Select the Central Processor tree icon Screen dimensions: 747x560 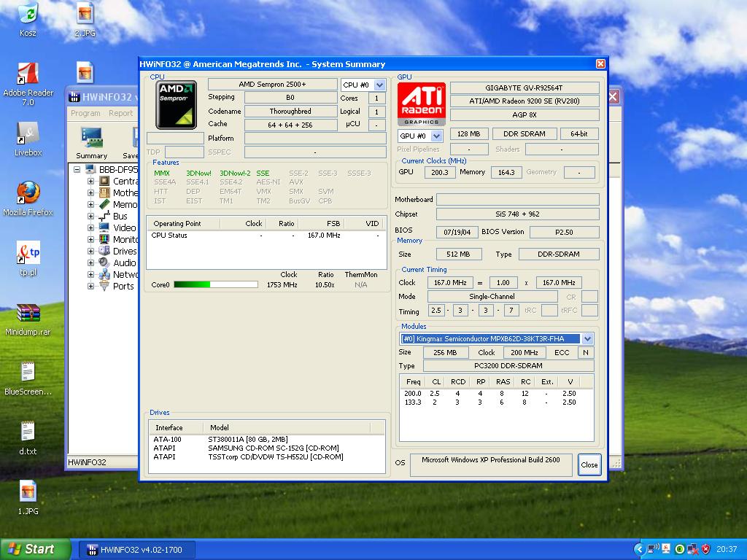tap(104, 181)
